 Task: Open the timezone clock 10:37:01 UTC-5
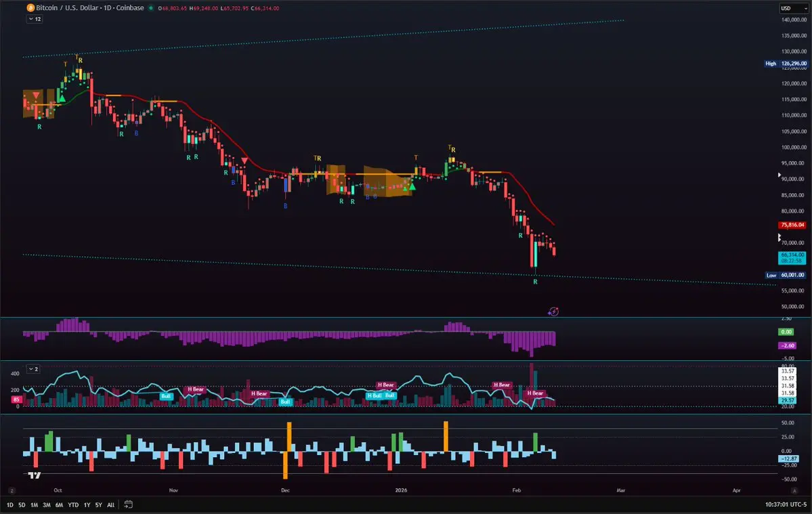[x=786, y=505]
